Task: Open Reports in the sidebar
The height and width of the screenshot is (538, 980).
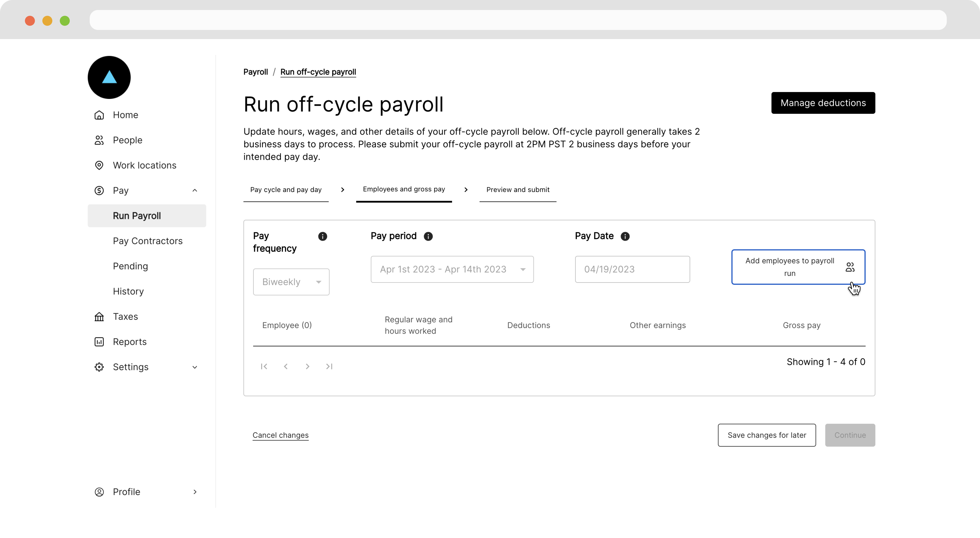Action: coord(147,342)
